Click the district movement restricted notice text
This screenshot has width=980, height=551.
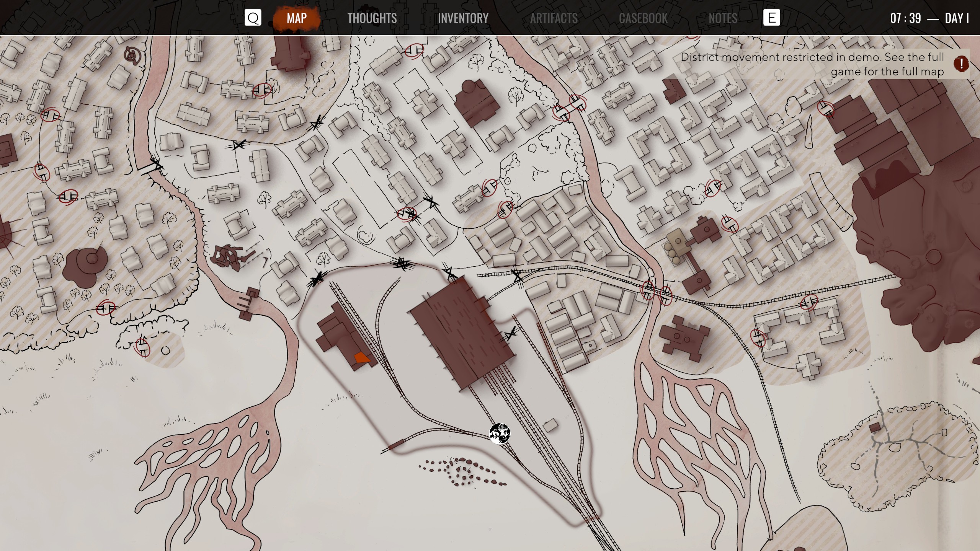click(x=812, y=64)
